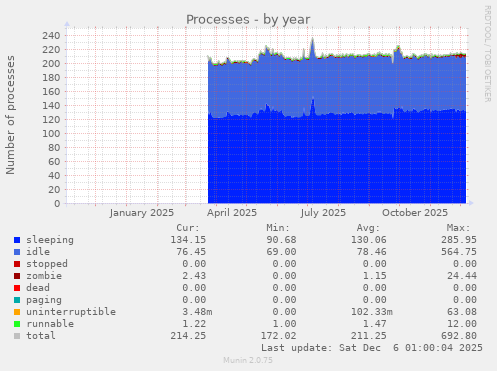The width and height of the screenshot is (497, 371).
Task: Click the runnable legend color swatch
Action: click(x=17, y=324)
